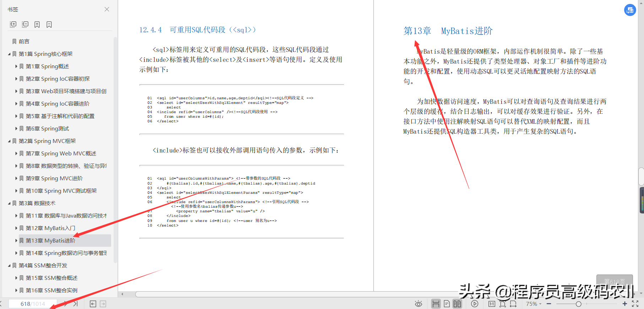
Task: Toggle two-page side-by-side view
Action: point(457,304)
